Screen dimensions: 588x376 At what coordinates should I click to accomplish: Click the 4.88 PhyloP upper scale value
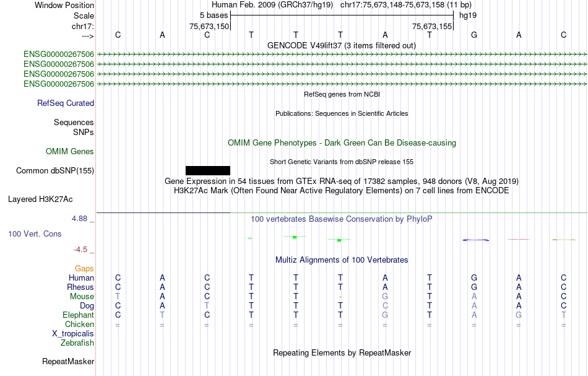pos(79,219)
